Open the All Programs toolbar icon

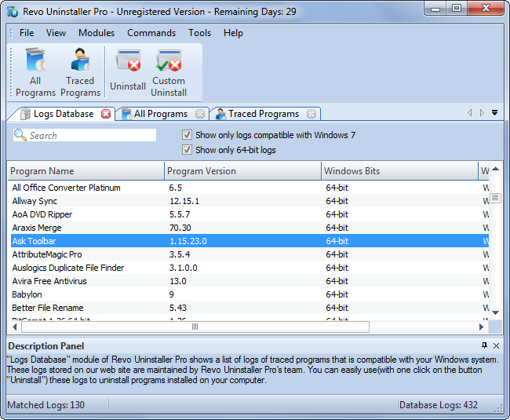[35, 72]
